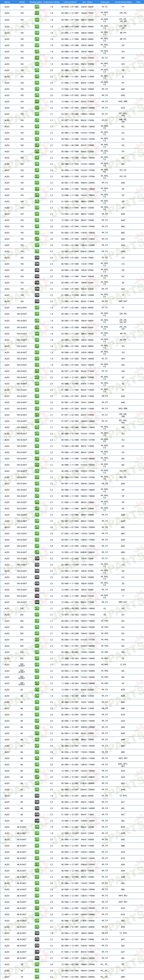Click the Moc silnika column header

coord(88,2)
